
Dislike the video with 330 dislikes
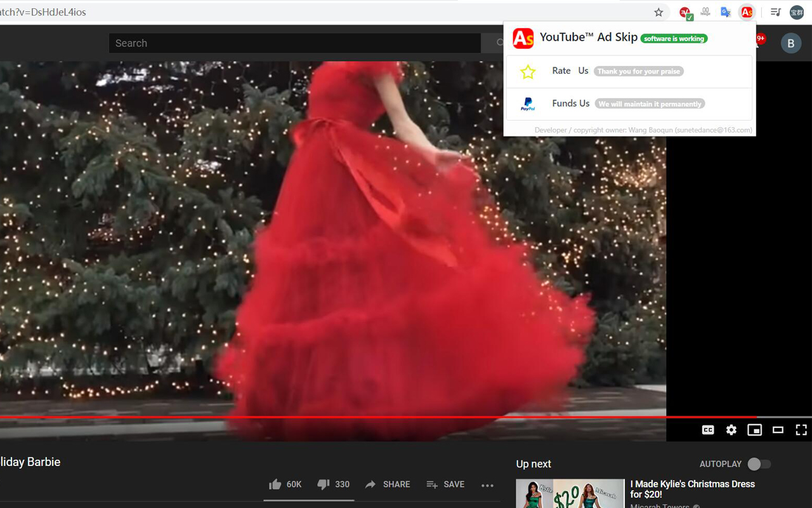click(333, 485)
